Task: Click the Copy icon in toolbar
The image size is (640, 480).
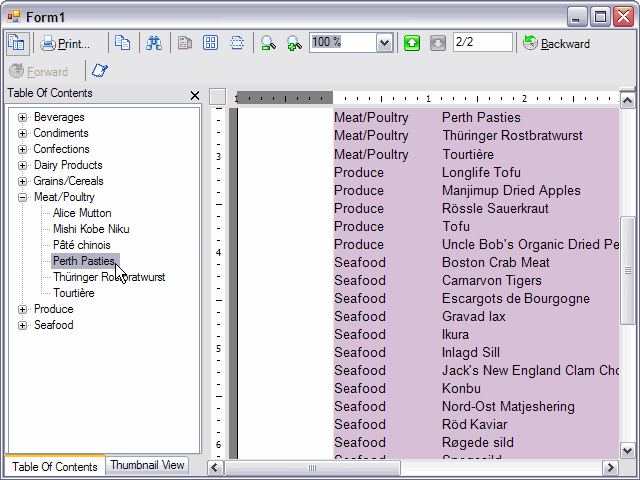Action: click(x=122, y=43)
